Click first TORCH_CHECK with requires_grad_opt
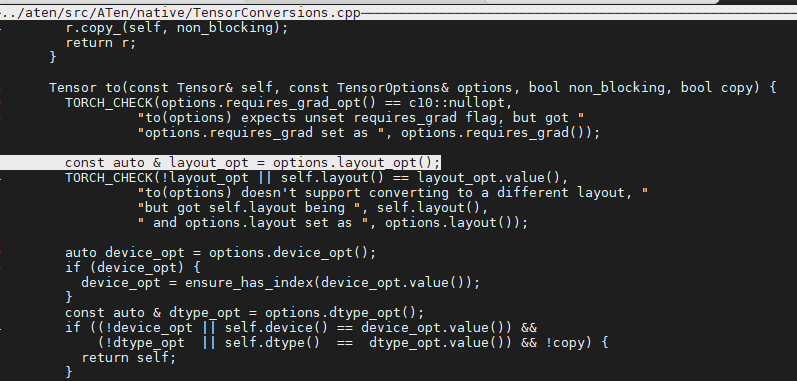Screen dimensions: 797x381 [x=289, y=103]
